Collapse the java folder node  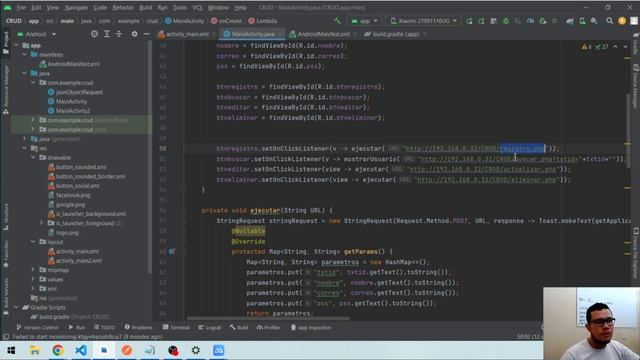point(25,73)
